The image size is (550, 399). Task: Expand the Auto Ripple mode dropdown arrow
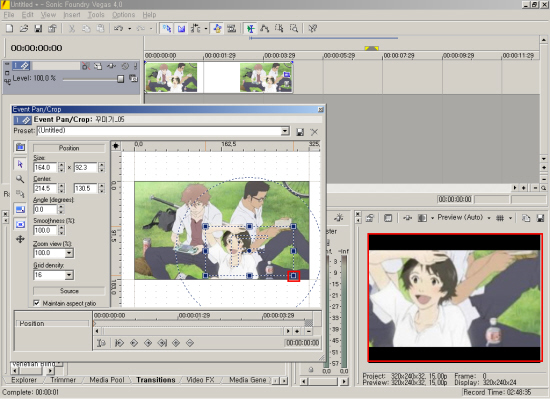[206, 29]
